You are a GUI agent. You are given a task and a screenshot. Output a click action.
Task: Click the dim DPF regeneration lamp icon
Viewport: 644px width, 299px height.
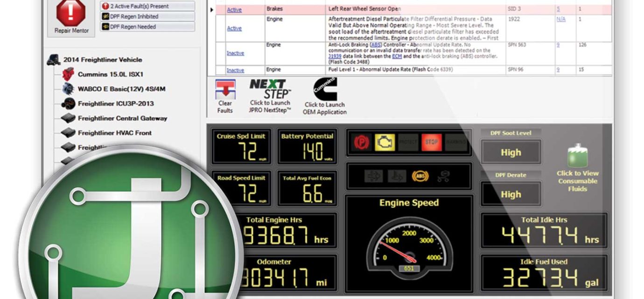tap(373, 176)
